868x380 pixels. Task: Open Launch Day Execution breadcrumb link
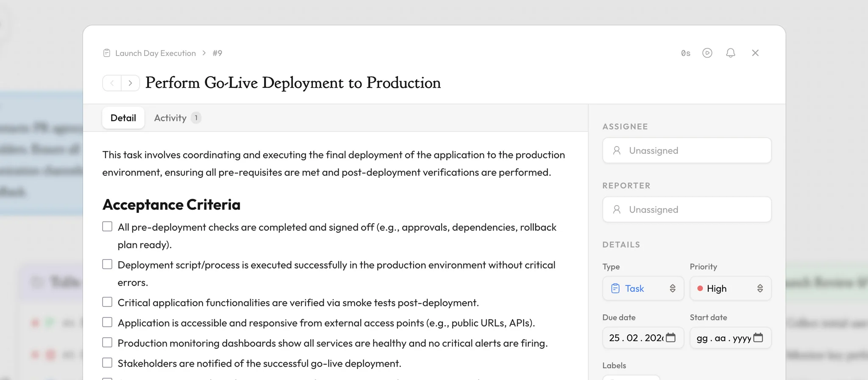[x=156, y=53]
